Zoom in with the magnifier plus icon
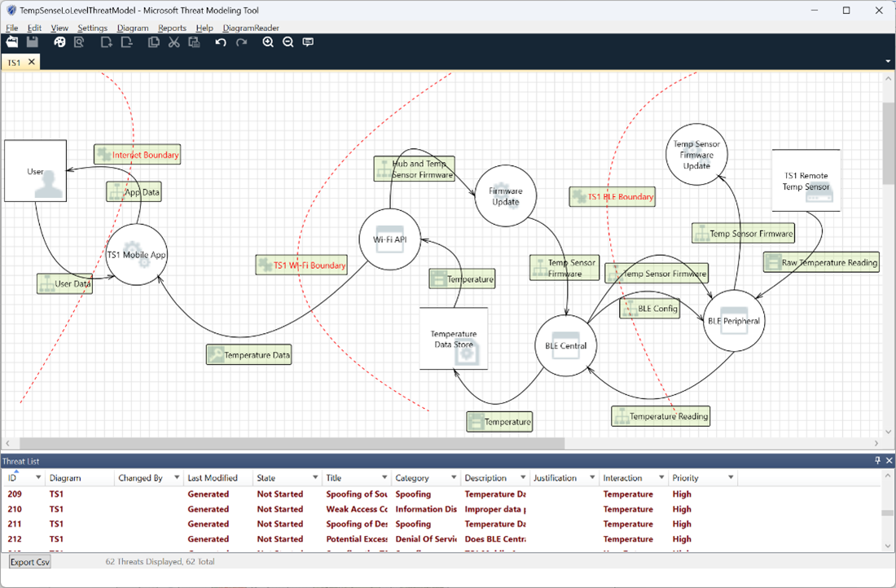 (268, 42)
